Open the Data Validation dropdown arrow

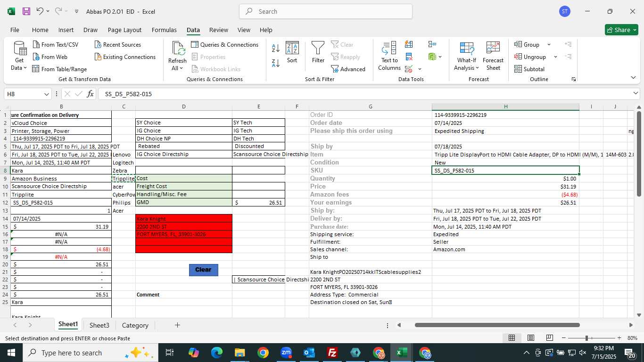tap(420, 69)
